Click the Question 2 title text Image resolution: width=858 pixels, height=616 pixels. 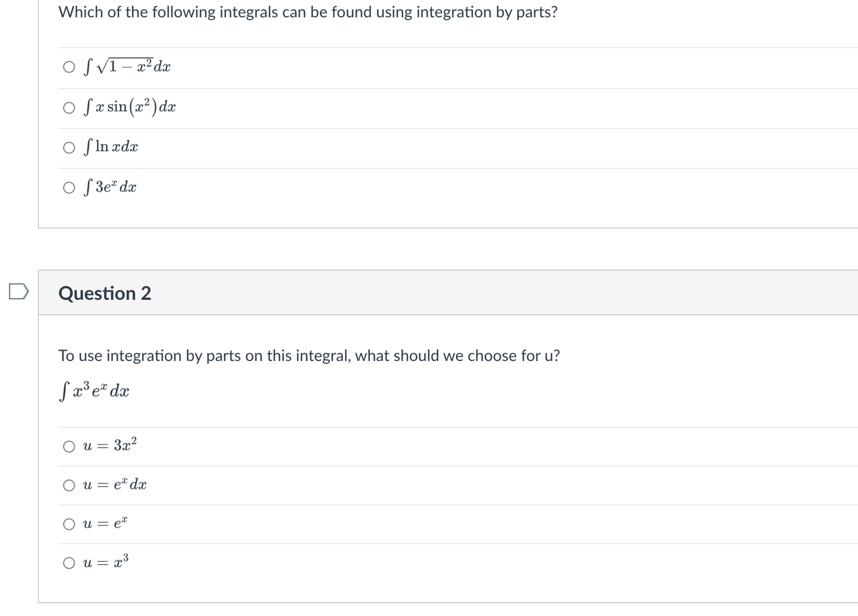106,293
